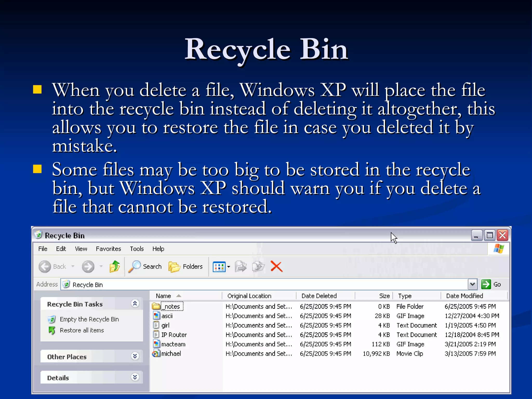
Task: Sort by the Type column header
Action: [x=417, y=296]
